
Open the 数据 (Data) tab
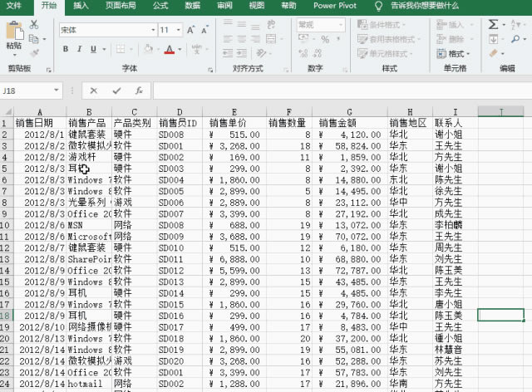pos(192,6)
